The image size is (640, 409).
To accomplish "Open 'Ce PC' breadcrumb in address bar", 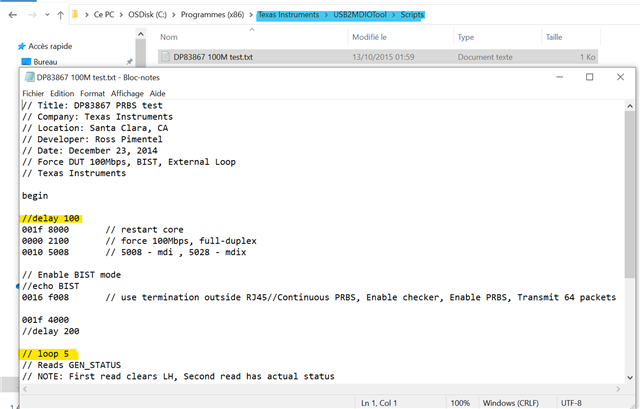I will (x=104, y=15).
